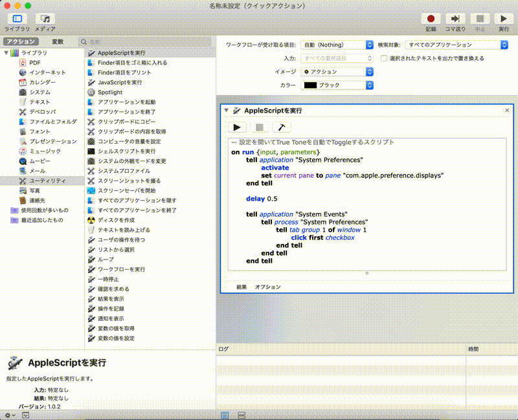Click the Library toolbar icon

click(17, 19)
